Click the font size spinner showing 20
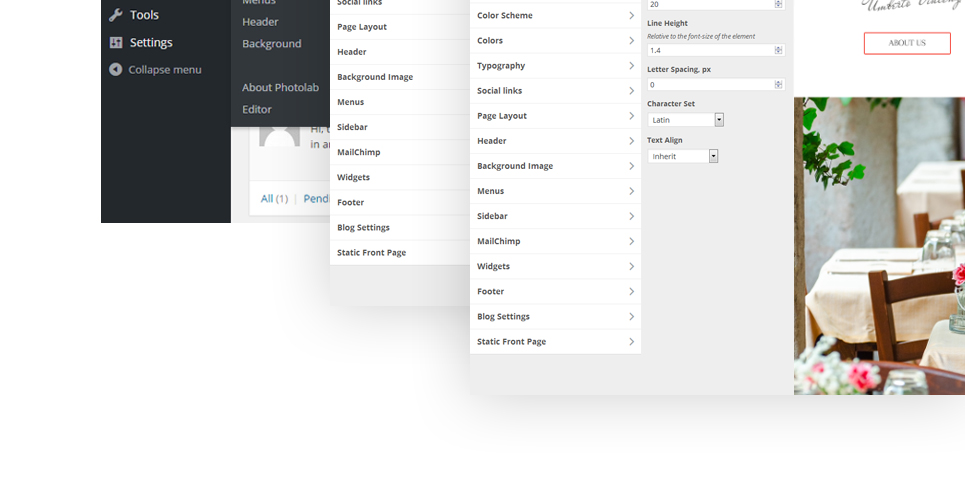Screen dimensions: 965x500 (779, 4)
